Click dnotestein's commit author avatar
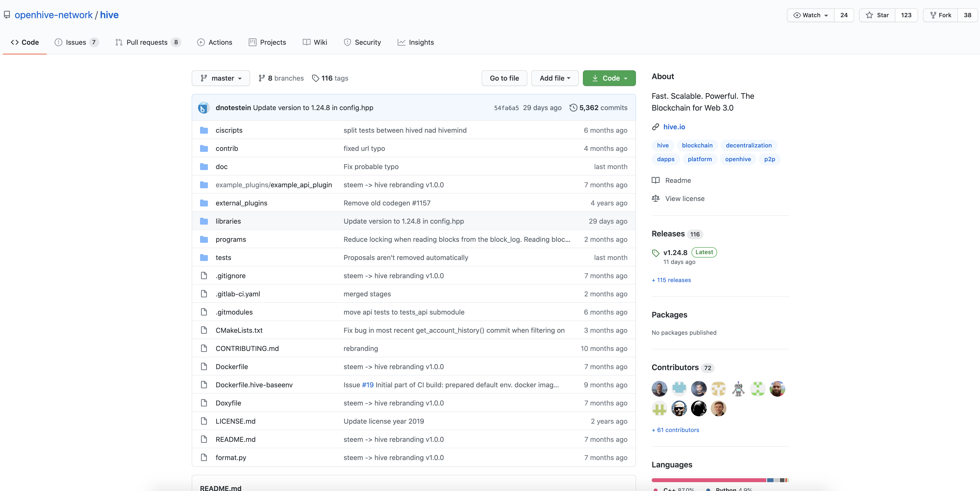Viewport: 980px width, 491px height. coord(204,108)
